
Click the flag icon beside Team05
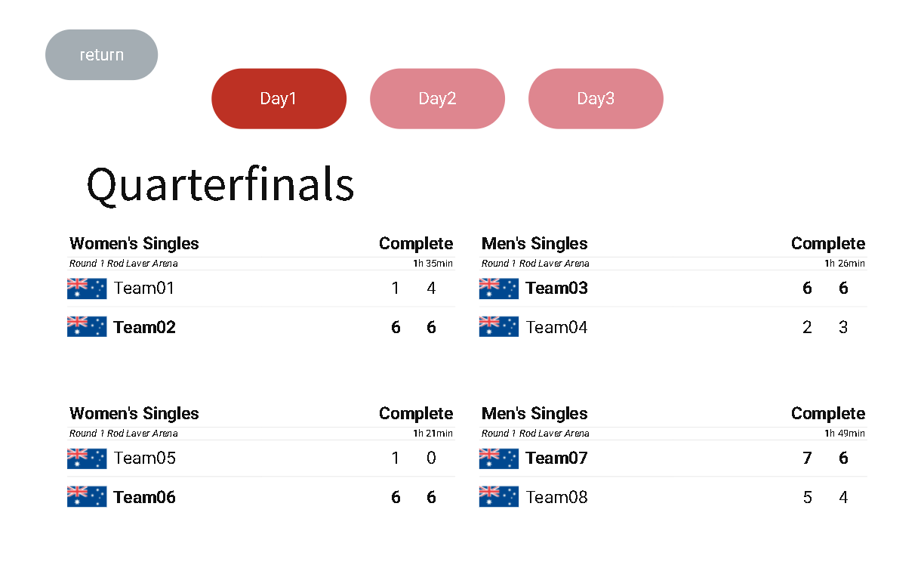coord(87,458)
